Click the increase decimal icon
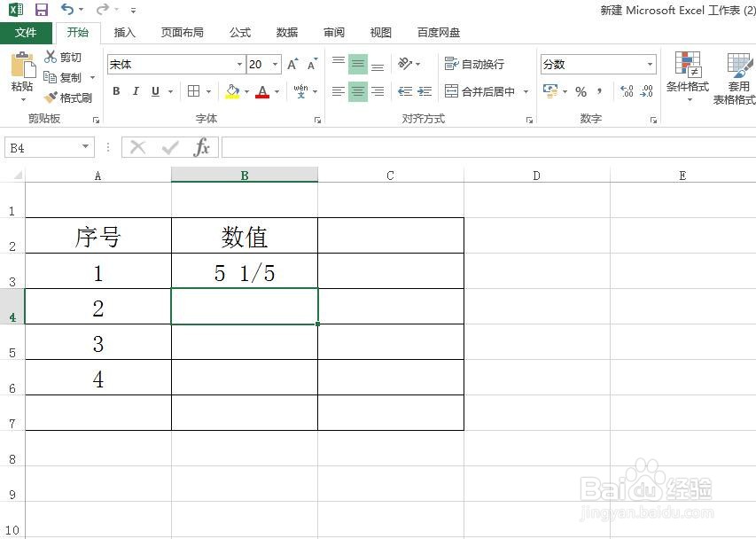Viewport: 756px width, 539px height. [627, 91]
